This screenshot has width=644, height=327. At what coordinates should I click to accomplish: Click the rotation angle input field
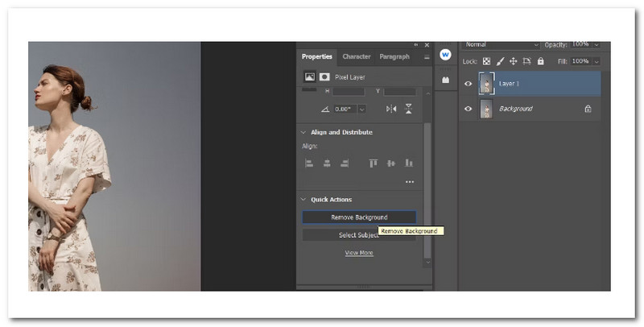[345, 110]
